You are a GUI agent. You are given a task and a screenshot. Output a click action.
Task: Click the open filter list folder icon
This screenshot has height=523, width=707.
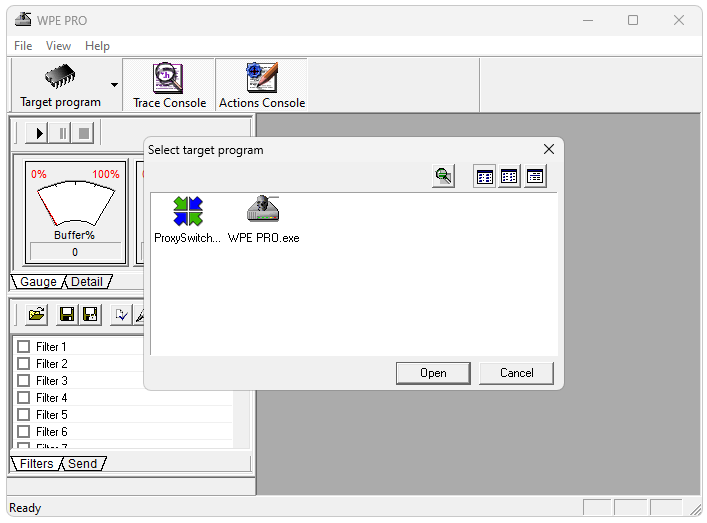click(37, 314)
